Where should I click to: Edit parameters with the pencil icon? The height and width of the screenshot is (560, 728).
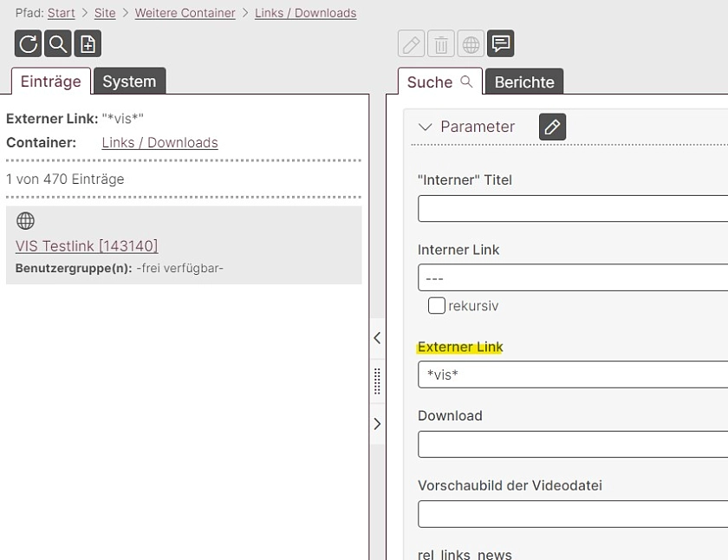tap(552, 127)
